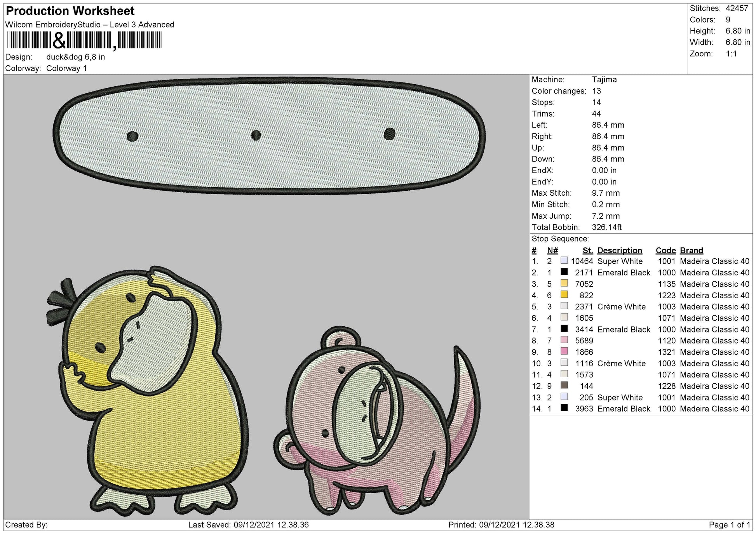Click the Production Worksheet title
The image size is (756, 534).
point(70,11)
